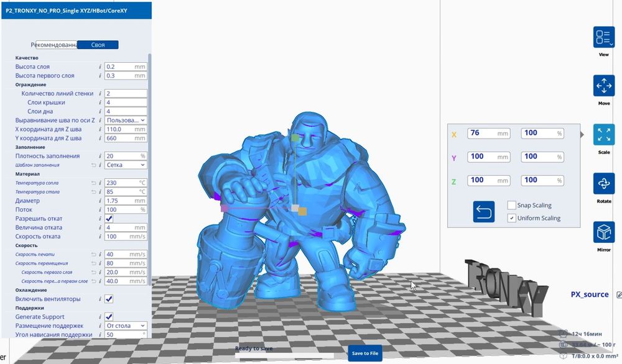Viewport: 622px width, 364px height.
Task: Open Выравнивание шва по оси Z dropdown
Action: pyautogui.click(x=126, y=120)
